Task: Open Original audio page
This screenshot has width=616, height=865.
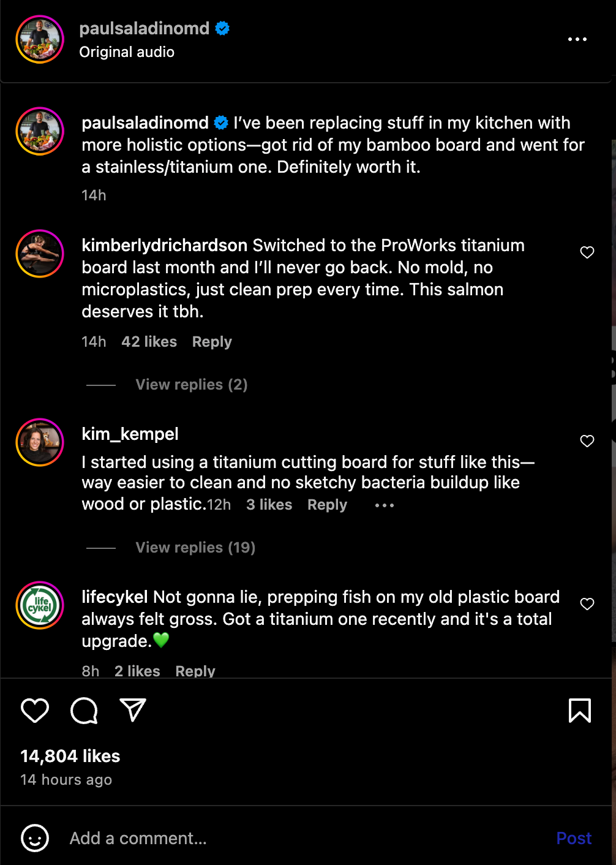Action: click(126, 52)
